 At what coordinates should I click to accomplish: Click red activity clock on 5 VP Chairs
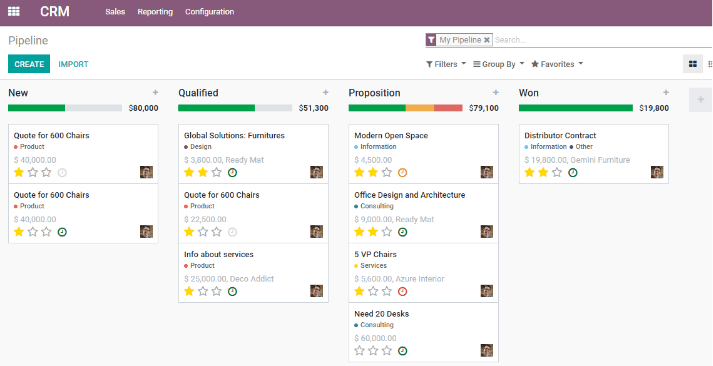pos(402,291)
